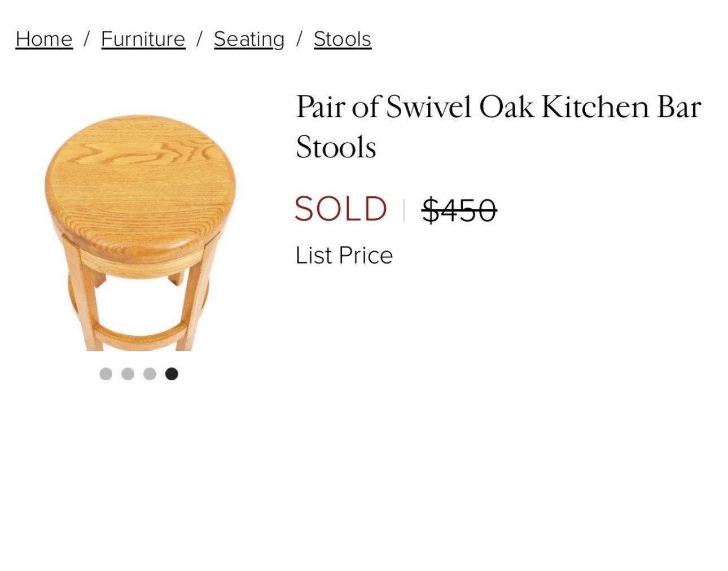Select the second carousel image dot

tap(128, 374)
